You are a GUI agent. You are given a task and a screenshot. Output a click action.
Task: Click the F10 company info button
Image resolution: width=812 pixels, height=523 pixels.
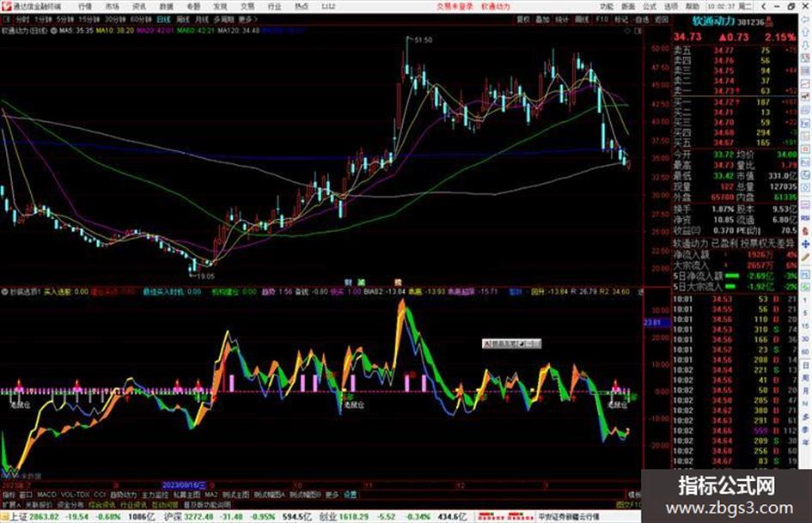pos(601,19)
